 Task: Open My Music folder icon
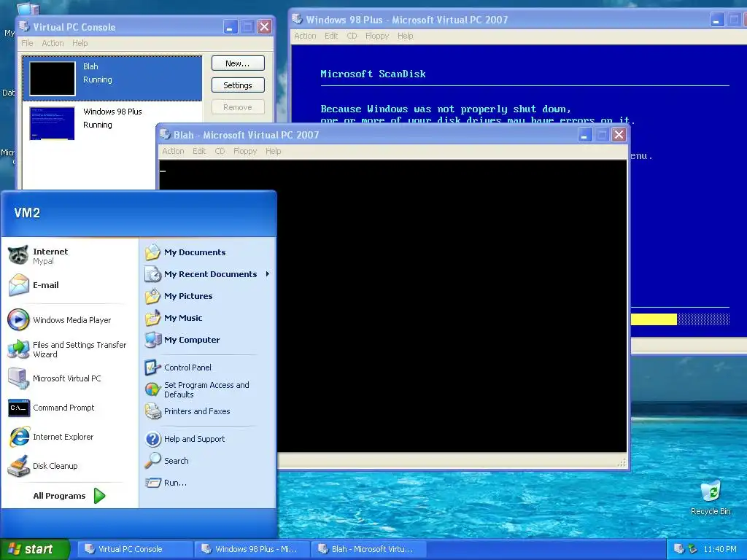click(153, 318)
